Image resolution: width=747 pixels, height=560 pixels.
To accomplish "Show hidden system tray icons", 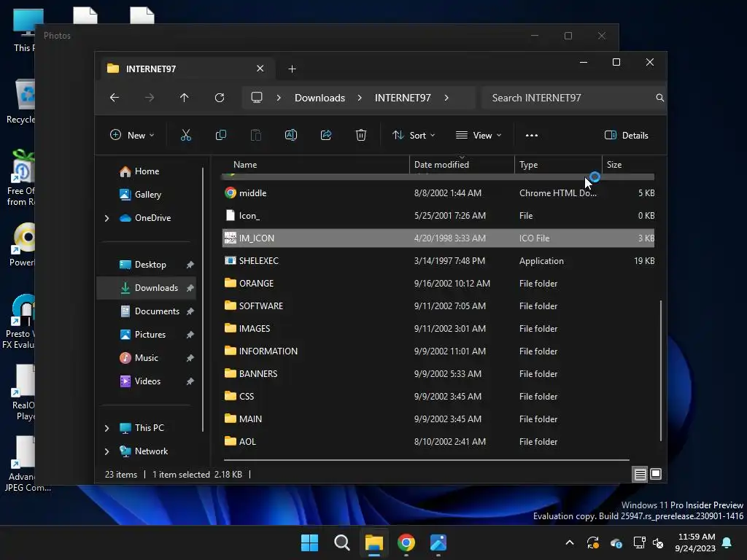I will [569, 542].
